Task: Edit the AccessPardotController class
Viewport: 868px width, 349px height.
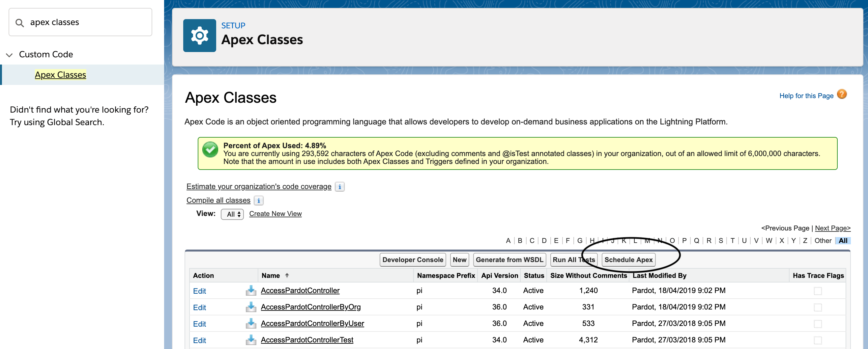Action: (199, 291)
